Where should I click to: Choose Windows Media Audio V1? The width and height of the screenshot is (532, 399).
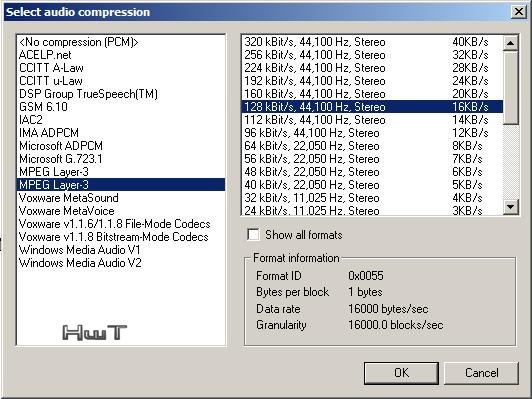coord(120,250)
